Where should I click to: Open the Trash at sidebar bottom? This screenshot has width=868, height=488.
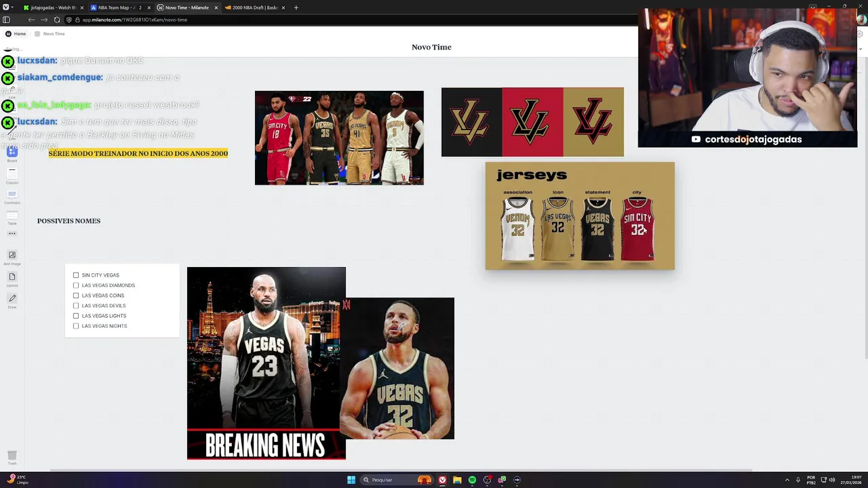pyautogui.click(x=12, y=457)
